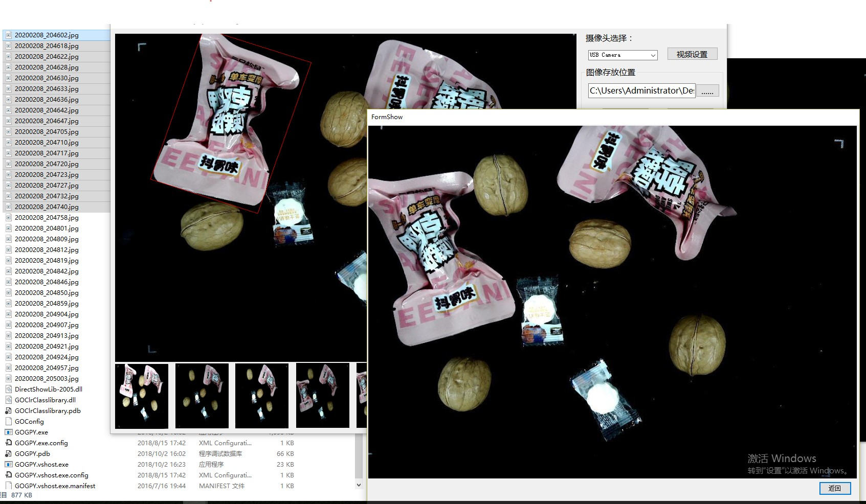Select the 20200208_204801.jpg image file icon
The height and width of the screenshot is (504, 866).
coord(8,228)
